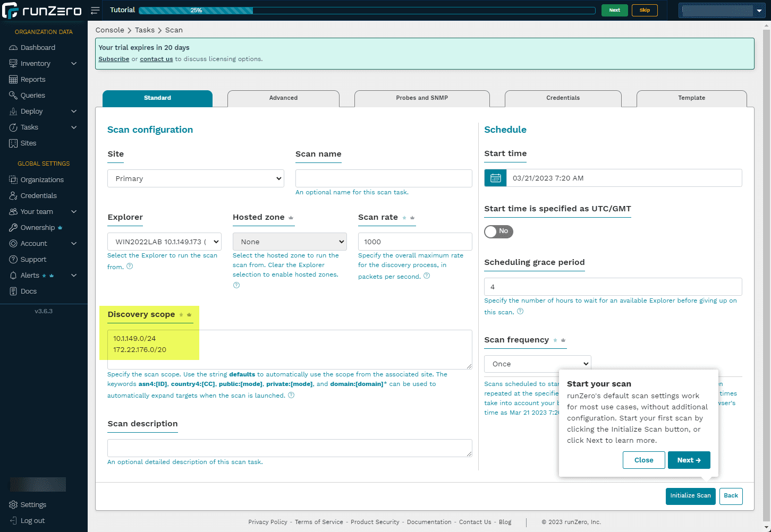The image size is (771, 532).
Task: Click Next → in the tutorial tooltip
Action: (x=689, y=460)
